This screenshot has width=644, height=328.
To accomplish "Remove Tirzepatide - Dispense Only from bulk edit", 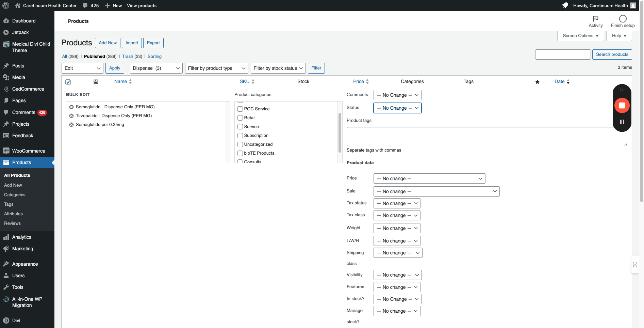I will tap(71, 116).
